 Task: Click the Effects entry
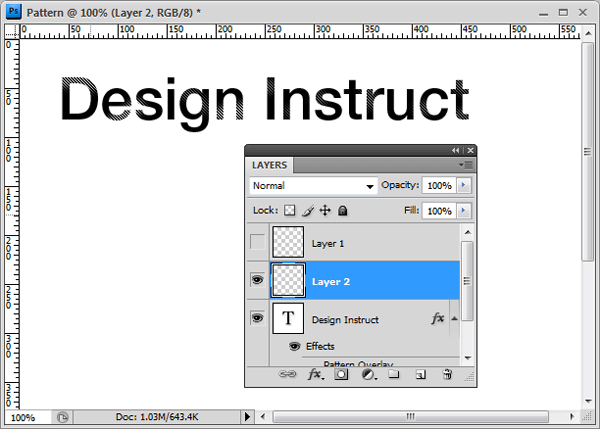point(320,346)
